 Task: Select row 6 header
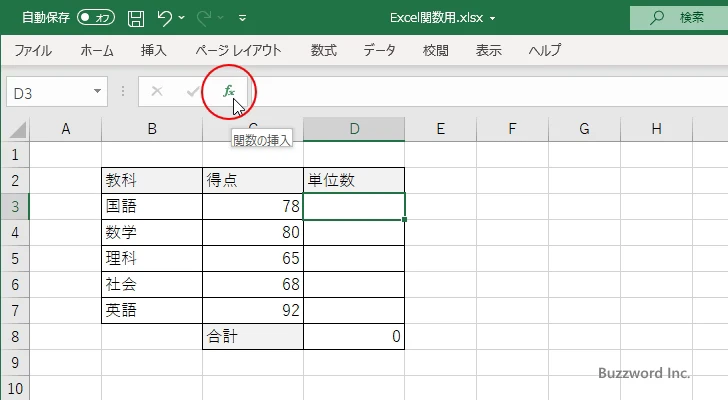click(15, 284)
